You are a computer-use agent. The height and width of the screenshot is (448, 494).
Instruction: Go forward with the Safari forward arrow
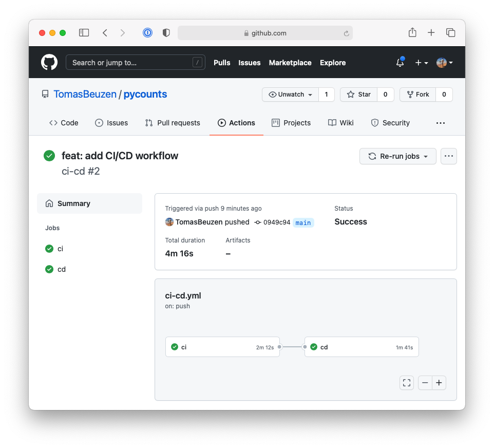coord(123,33)
